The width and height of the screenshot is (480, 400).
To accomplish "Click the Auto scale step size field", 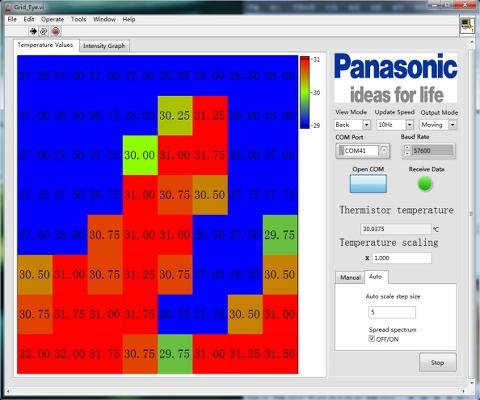I will (392, 312).
